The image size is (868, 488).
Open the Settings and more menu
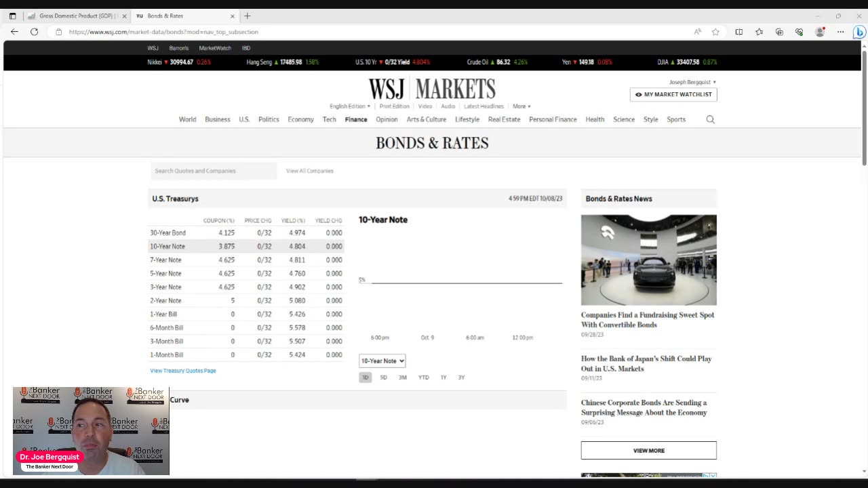[x=840, y=32]
